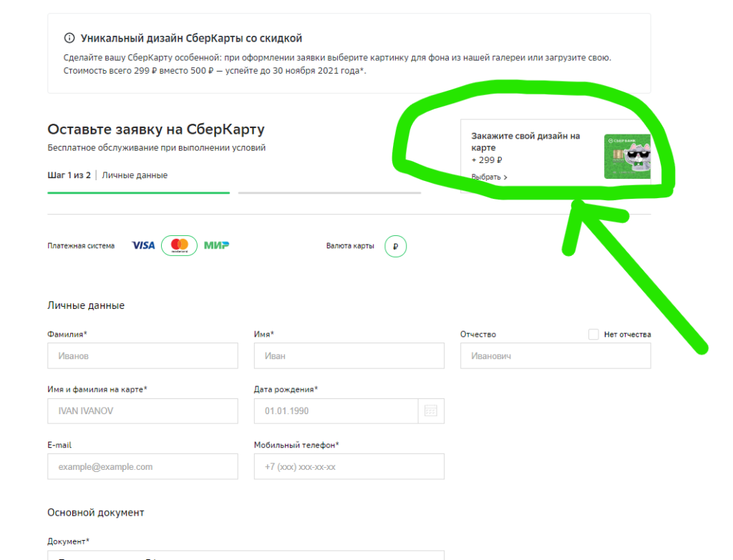Open the calendar picker for birth date
Image resolution: width=733 pixels, height=560 pixels.
[x=430, y=411]
